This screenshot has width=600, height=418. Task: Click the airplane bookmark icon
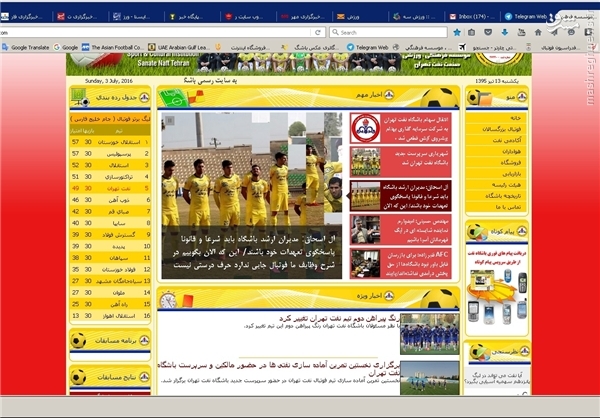(x=462, y=47)
